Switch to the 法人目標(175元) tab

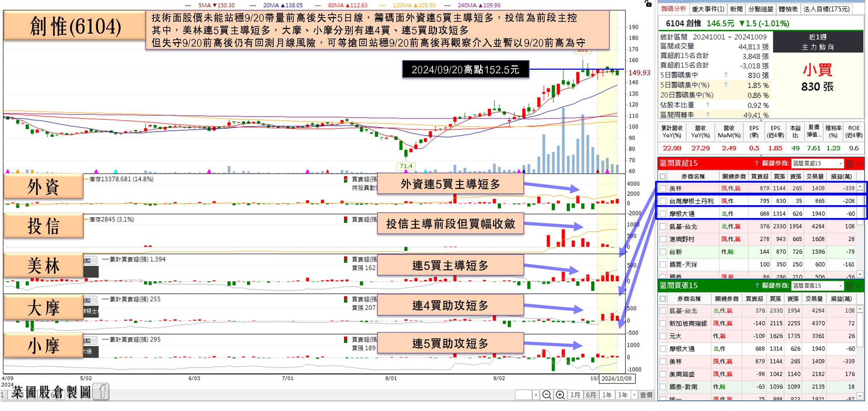826,9
